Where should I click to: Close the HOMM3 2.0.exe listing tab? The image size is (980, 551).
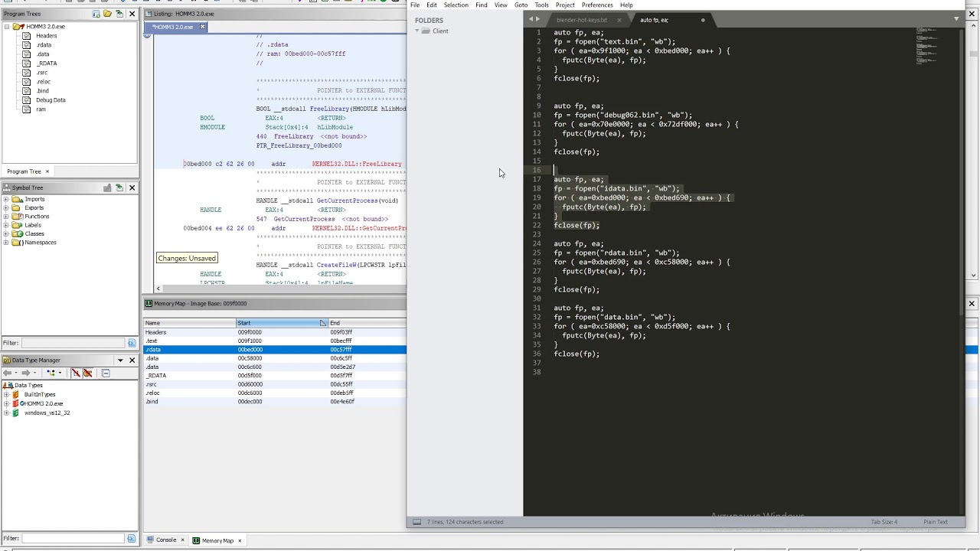click(202, 27)
